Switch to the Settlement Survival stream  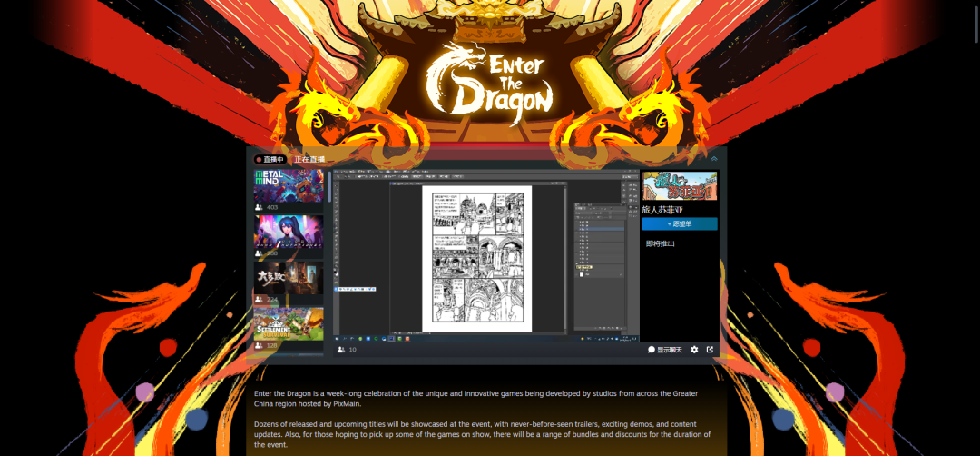point(289,324)
